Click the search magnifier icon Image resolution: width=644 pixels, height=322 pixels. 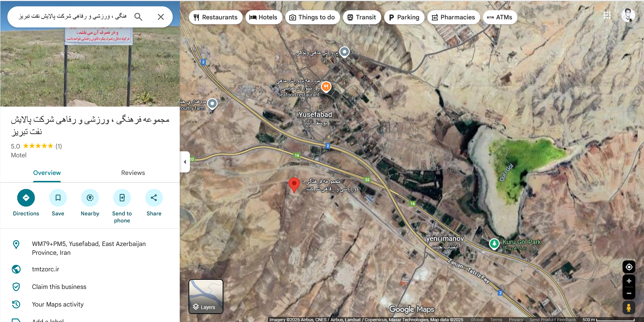(138, 17)
